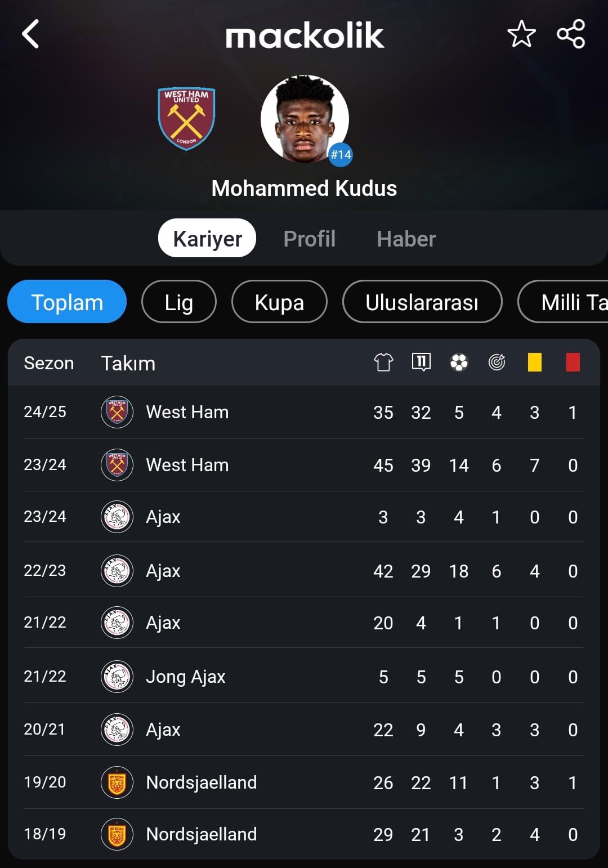Click the red card column header
Screen dimensions: 608x868
[573, 362]
